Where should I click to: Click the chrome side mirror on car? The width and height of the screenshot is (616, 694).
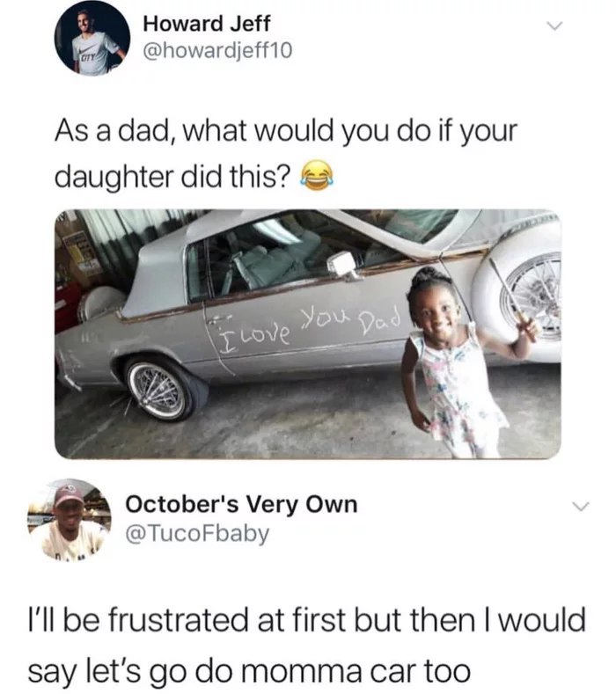[x=343, y=266]
